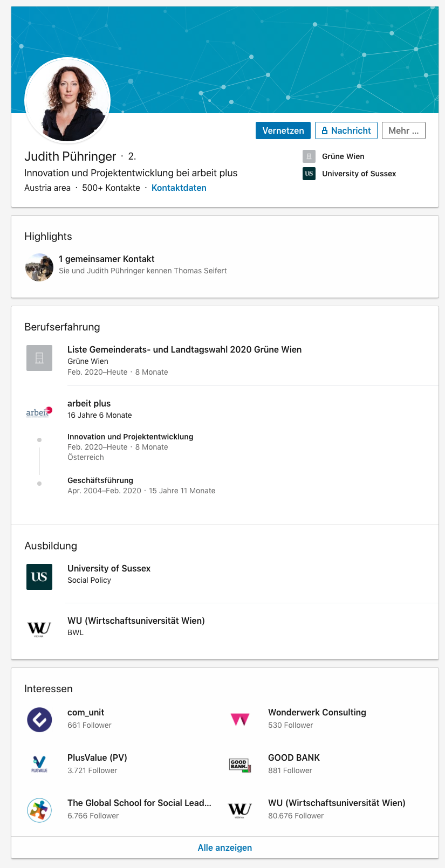Screen dimensions: 445x868
Task: Click the Wonderwerk Consulting pink logo
Action: click(240, 719)
